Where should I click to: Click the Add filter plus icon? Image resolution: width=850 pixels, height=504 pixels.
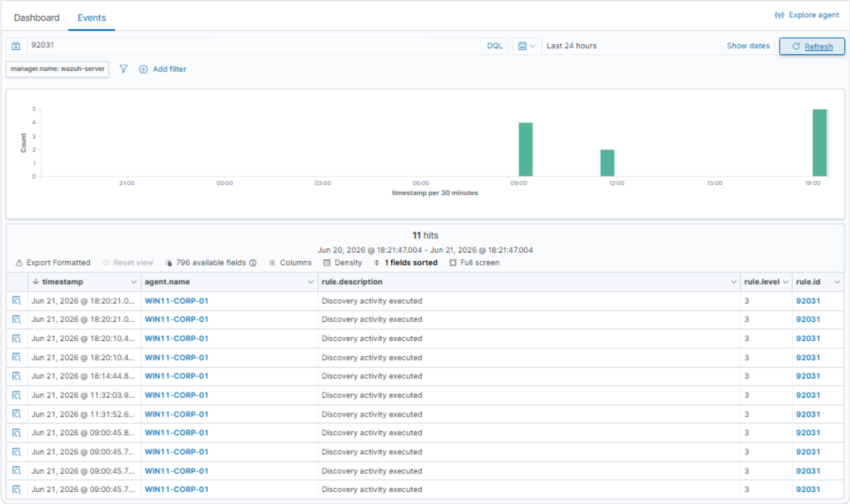(x=143, y=69)
